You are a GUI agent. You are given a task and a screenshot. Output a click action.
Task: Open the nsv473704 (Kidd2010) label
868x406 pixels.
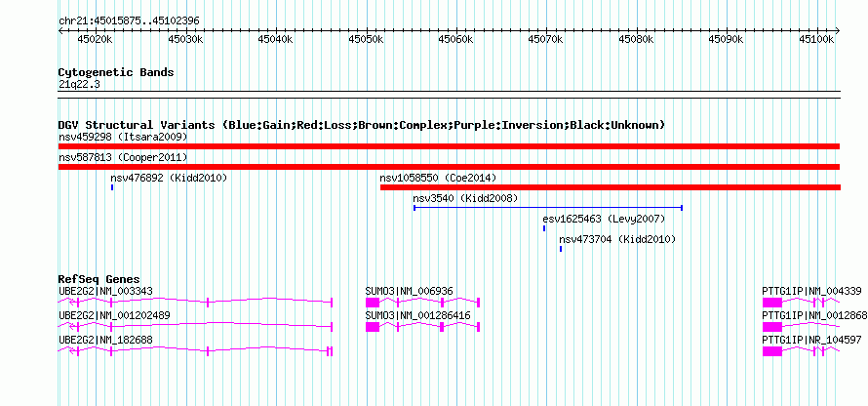pyautogui.click(x=617, y=239)
